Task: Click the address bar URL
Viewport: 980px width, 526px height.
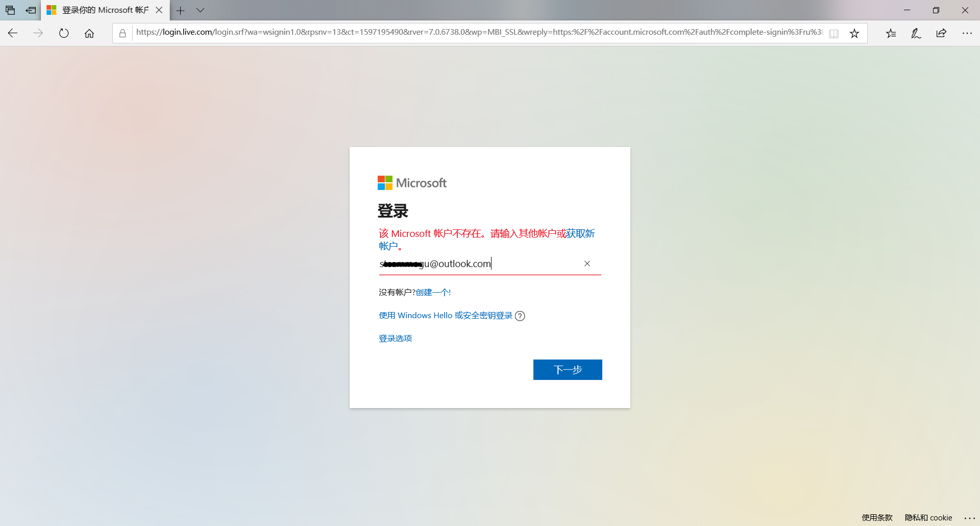Action: click(479, 32)
